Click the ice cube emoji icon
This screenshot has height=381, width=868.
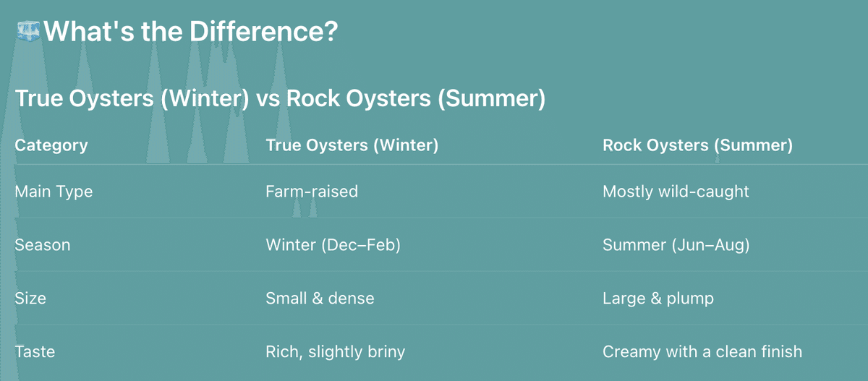pos(29,32)
